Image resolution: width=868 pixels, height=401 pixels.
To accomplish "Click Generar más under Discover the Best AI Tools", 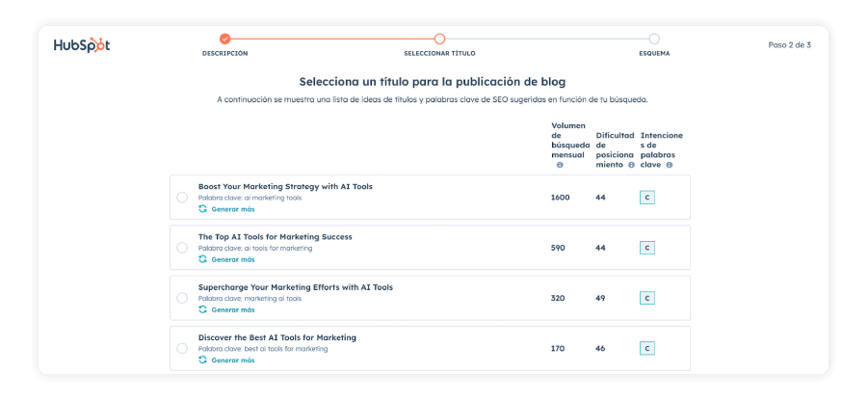I will [x=233, y=361].
